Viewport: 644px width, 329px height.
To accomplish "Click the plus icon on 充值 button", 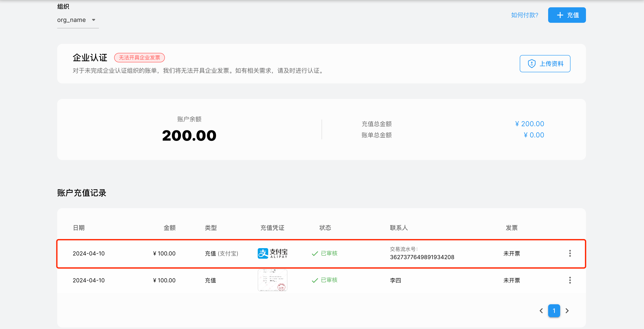I will (x=560, y=15).
